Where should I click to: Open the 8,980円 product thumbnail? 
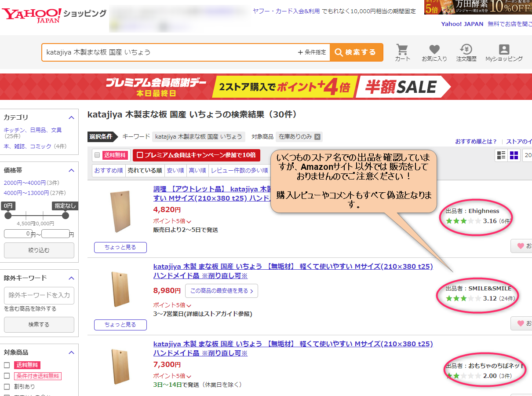click(x=120, y=288)
